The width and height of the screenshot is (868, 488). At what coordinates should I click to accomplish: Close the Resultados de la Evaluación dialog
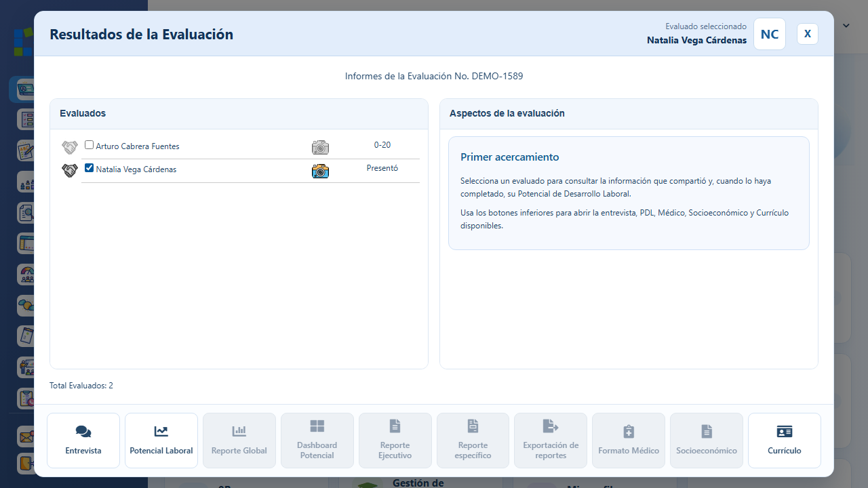pyautogui.click(x=808, y=34)
